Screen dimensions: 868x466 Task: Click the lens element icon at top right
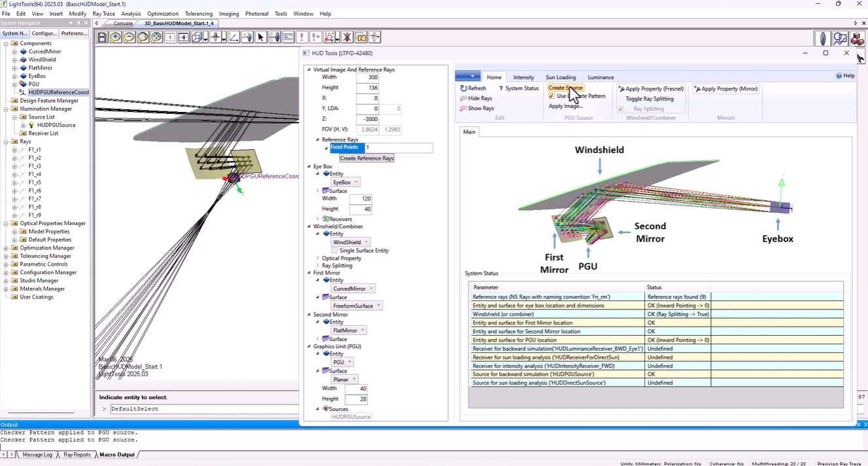pyautogui.click(x=823, y=39)
